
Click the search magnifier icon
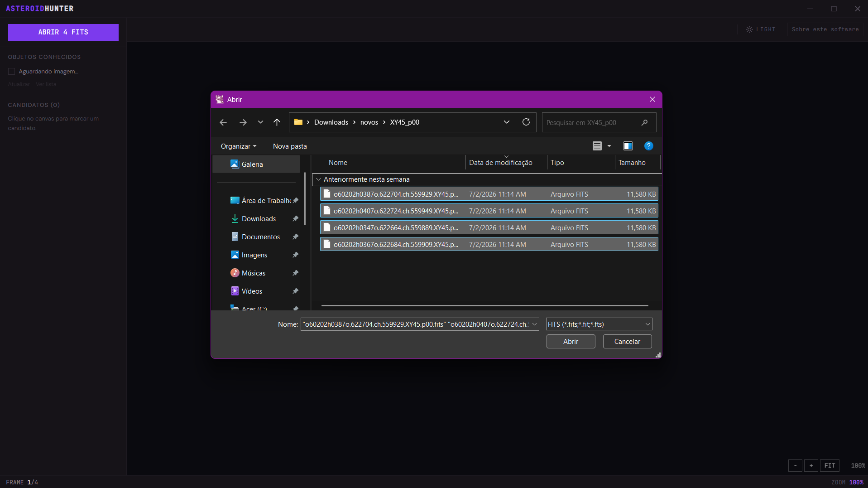click(645, 122)
